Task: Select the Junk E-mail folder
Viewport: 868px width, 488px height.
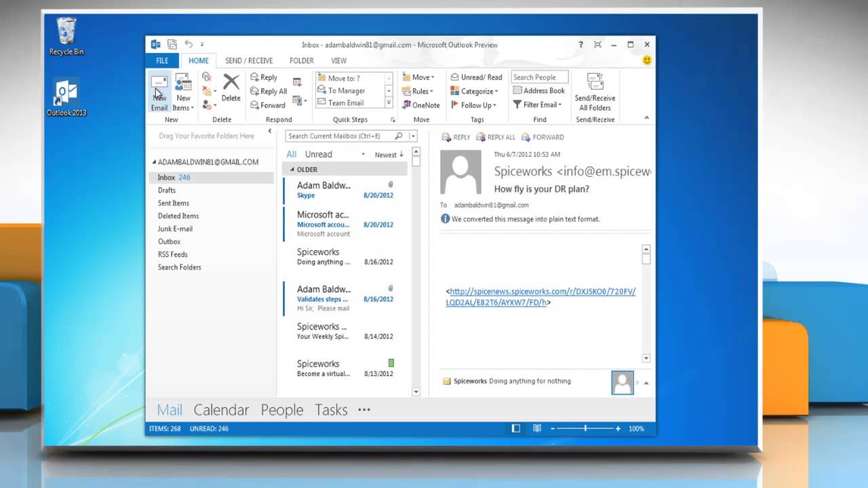Action: 175,229
